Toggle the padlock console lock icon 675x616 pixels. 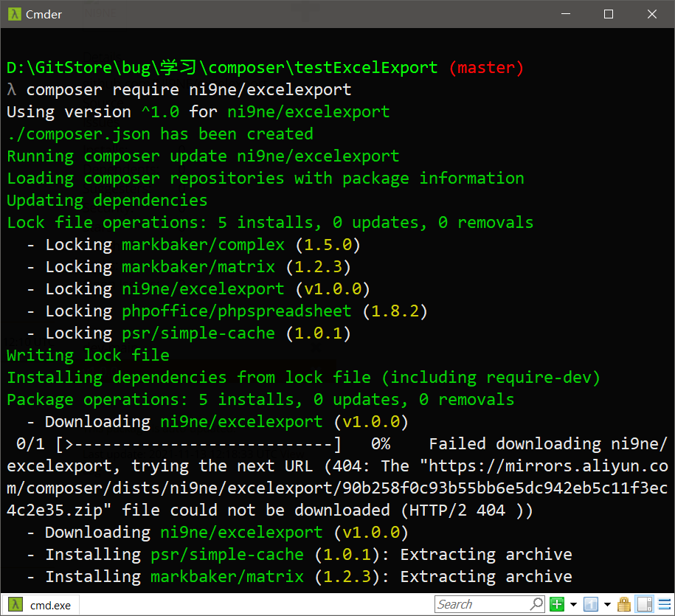pyautogui.click(x=624, y=605)
